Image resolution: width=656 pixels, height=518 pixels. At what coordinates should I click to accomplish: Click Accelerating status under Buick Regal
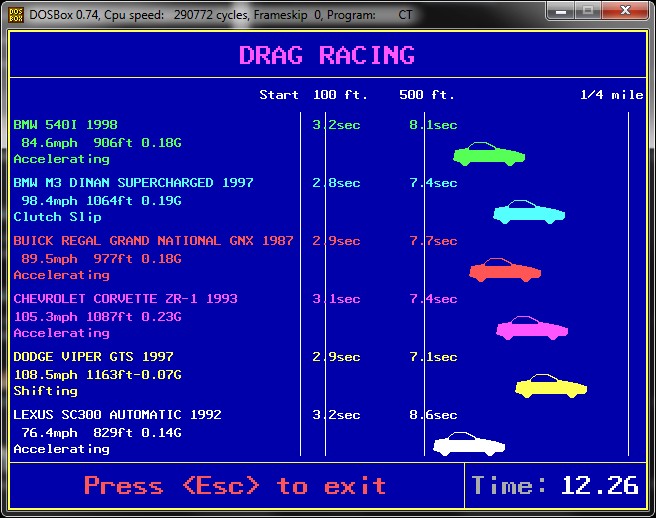tap(62, 275)
